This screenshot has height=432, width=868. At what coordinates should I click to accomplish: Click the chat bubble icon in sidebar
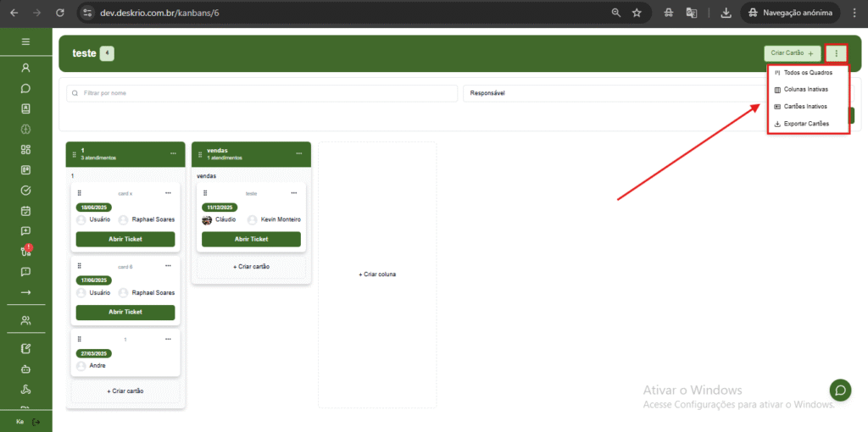click(25, 88)
